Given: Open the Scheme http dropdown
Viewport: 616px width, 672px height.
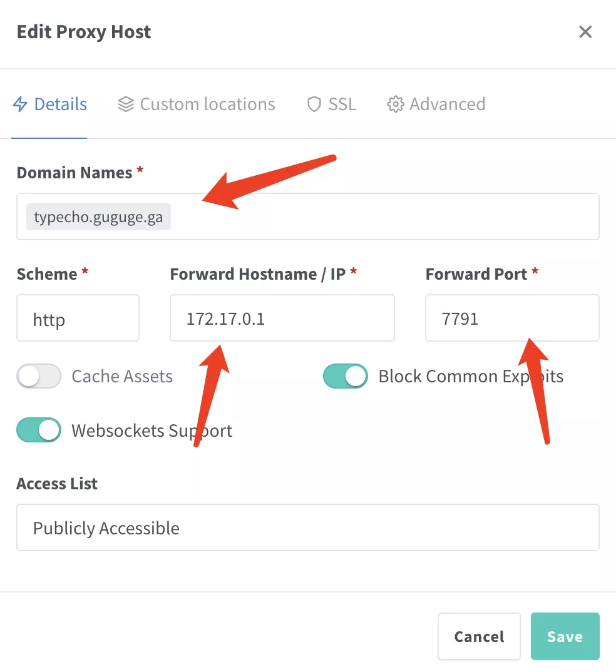Looking at the screenshot, I should 78,318.
